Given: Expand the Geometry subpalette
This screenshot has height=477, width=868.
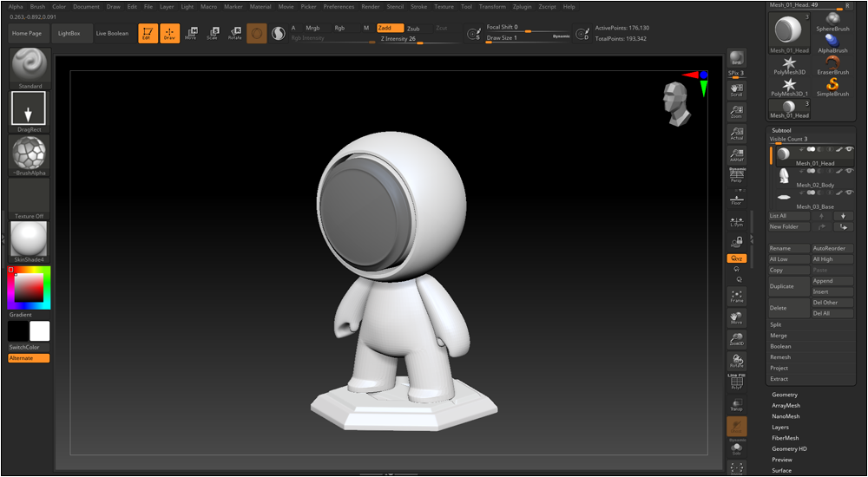Looking at the screenshot, I should coord(785,395).
